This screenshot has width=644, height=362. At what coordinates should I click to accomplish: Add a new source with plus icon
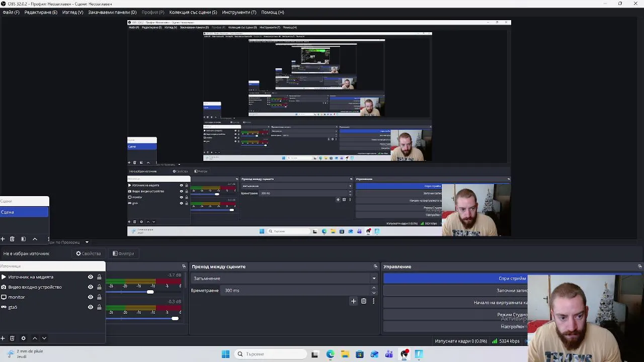point(3,338)
